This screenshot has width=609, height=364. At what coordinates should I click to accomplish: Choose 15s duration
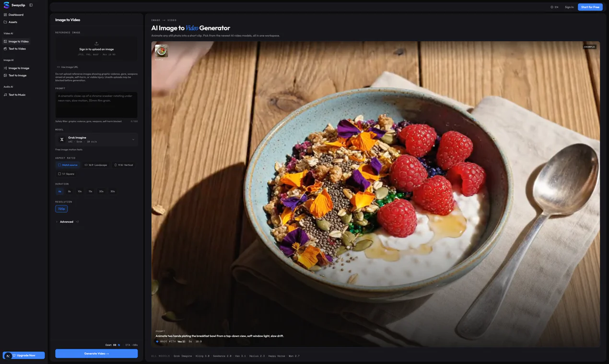pos(90,191)
